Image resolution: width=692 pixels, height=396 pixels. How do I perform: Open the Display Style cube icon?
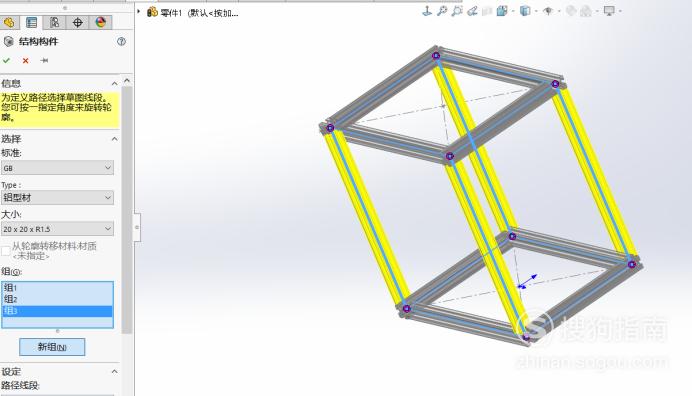pos(525,11)
